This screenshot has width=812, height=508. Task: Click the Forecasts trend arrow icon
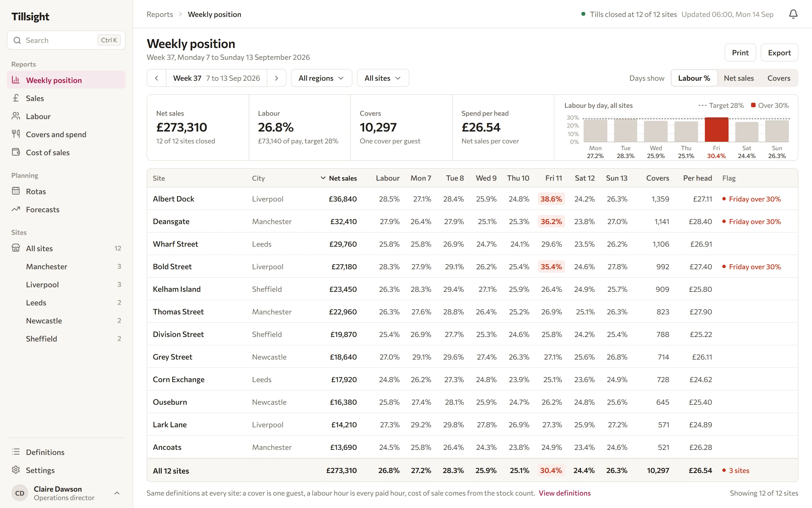16,209
